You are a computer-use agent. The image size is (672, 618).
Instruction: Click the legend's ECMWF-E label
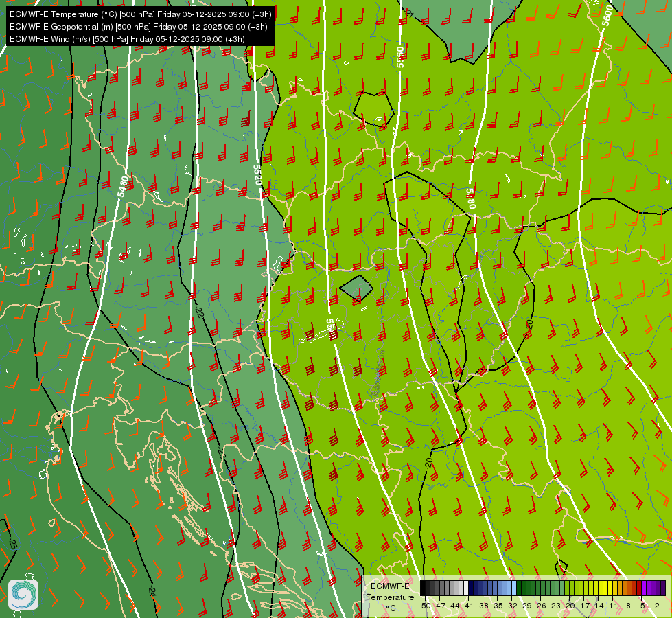(x=390, y=586)
